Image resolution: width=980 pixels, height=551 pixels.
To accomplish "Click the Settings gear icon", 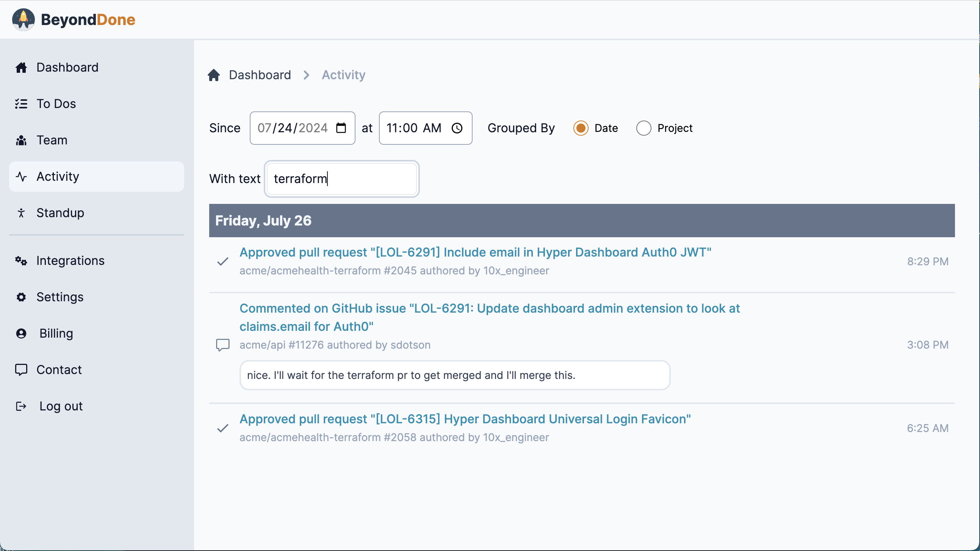I will [21, 297].
